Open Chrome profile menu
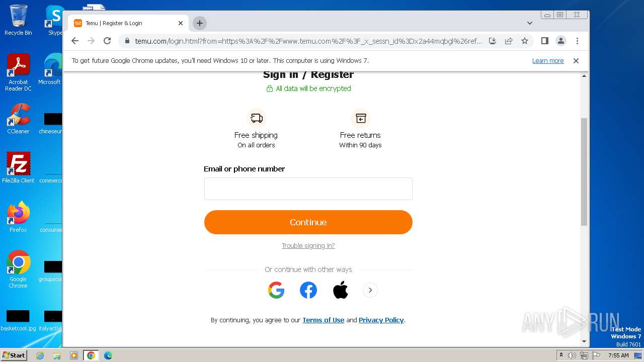The width and height of the screenshot is (644, 362). (x=560, y=41)
